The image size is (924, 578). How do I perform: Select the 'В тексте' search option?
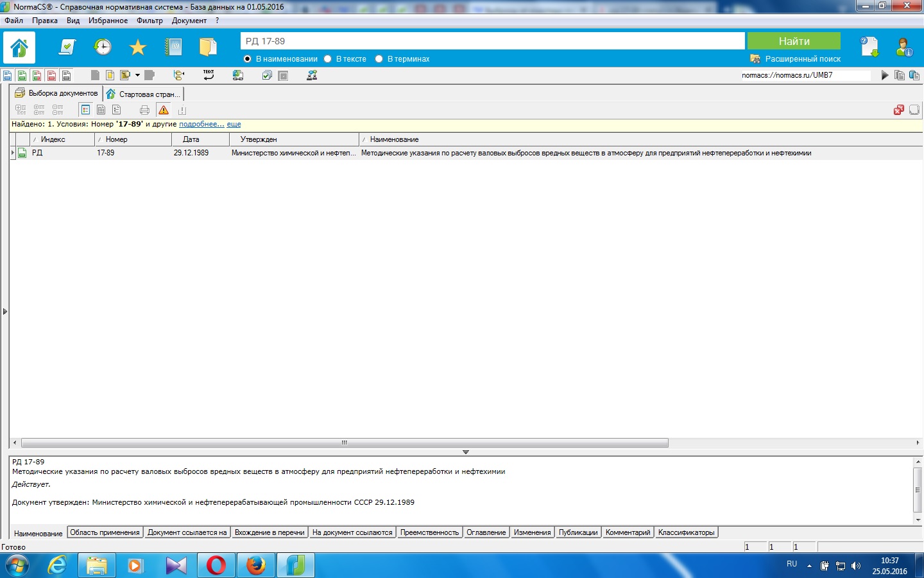click(x=328, y=59)
